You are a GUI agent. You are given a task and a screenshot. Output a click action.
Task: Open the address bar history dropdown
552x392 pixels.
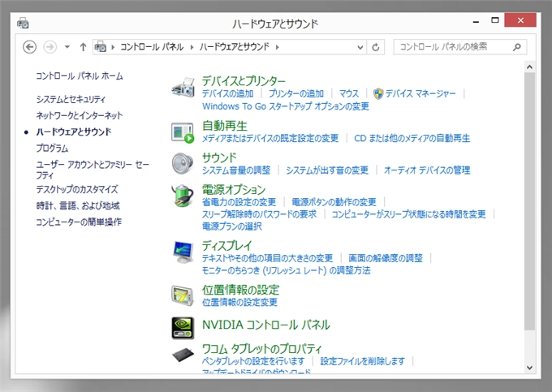tap(360, 47)
